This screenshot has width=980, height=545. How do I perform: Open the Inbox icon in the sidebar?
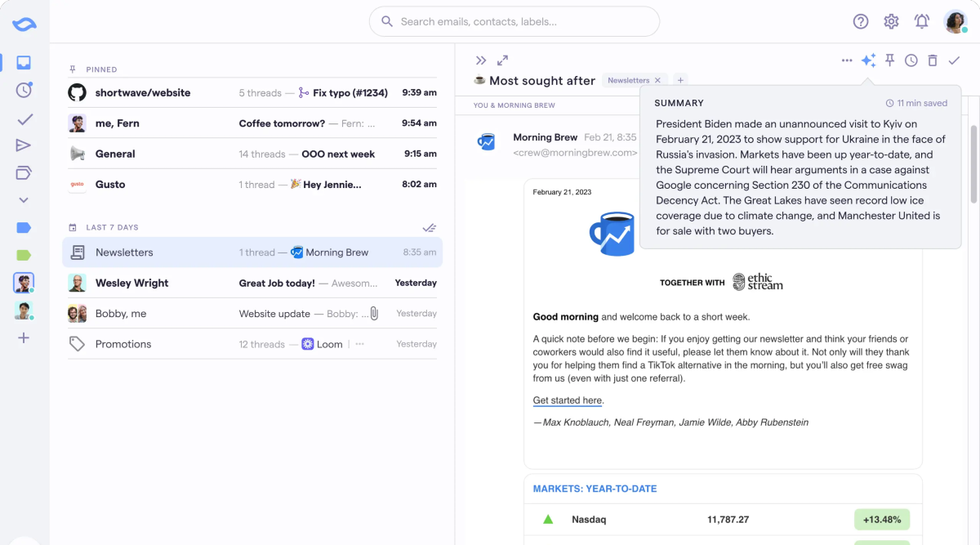tap(24, 62)
